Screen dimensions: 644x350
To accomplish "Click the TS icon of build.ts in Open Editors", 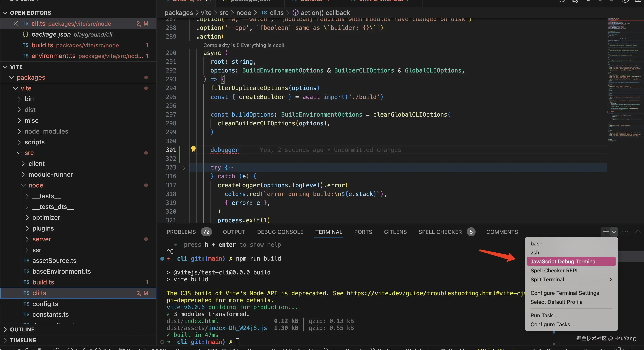I will (25, 45).
